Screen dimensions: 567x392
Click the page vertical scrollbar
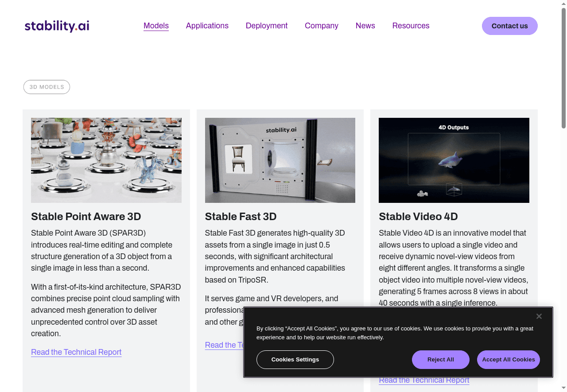pyautogui.click(x=563, y=66)
